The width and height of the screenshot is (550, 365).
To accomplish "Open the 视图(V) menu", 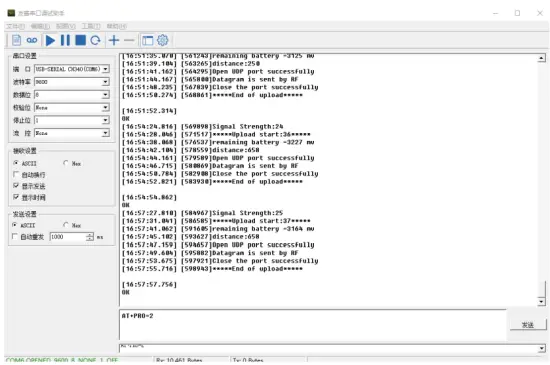I will click(x=66, y=26).
